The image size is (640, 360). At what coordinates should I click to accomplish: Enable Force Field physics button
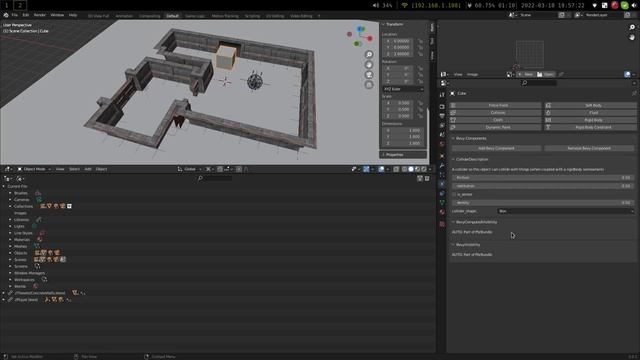(x=495, y=105)
